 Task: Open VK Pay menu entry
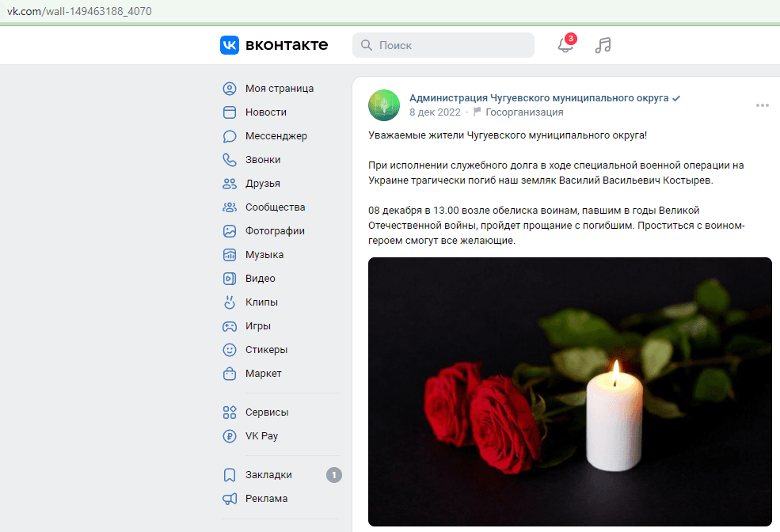click(261, 436)
